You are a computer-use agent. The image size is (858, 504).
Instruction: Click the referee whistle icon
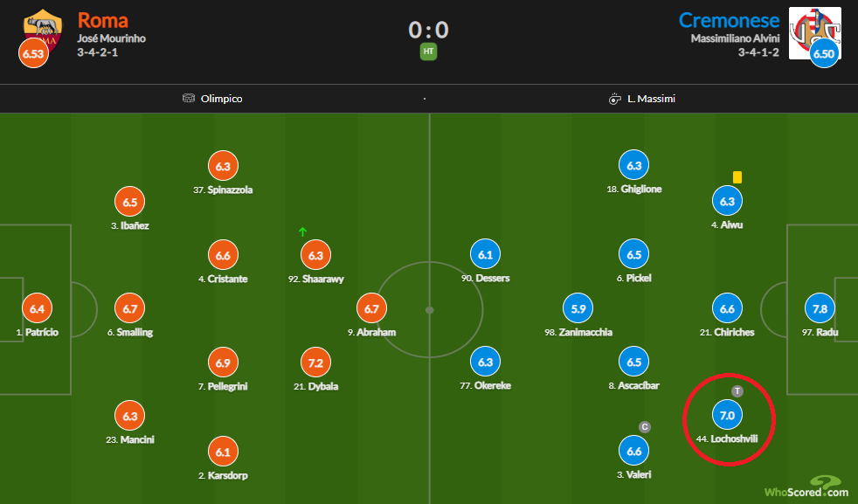click(614, 99)
